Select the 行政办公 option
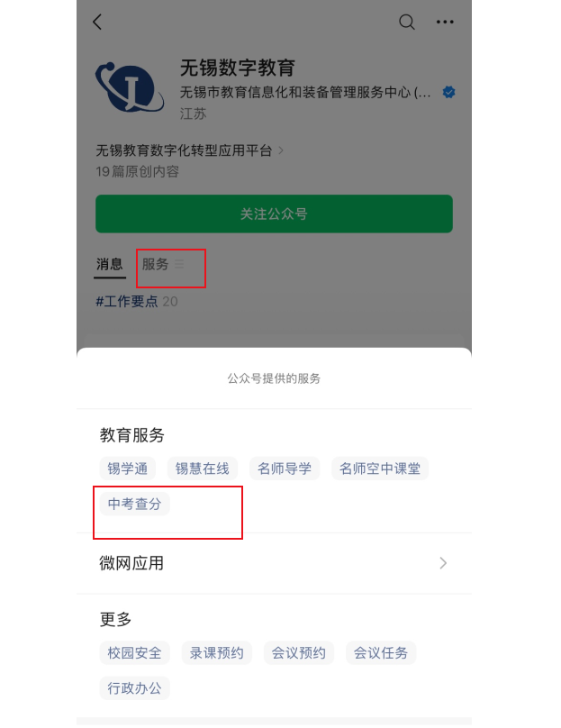This screenshot has width=561, height=728. (x=134, y=688)
